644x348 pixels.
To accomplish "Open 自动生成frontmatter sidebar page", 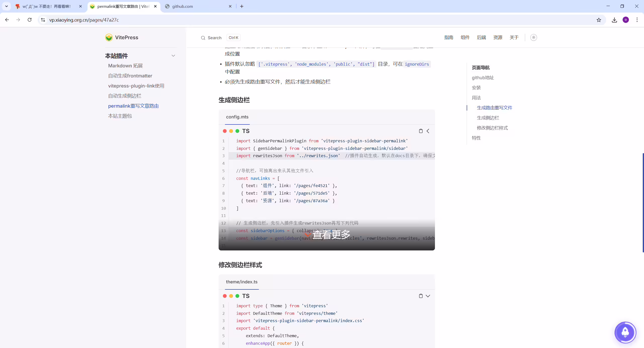I will (x=130, y=76).
